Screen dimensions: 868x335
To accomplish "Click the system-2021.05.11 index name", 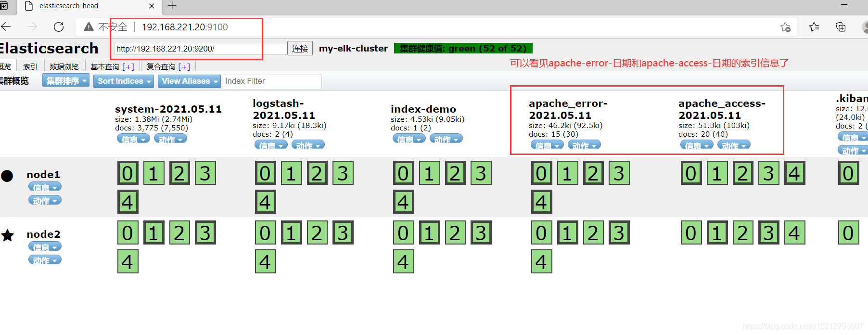I will tap(168, 109).
